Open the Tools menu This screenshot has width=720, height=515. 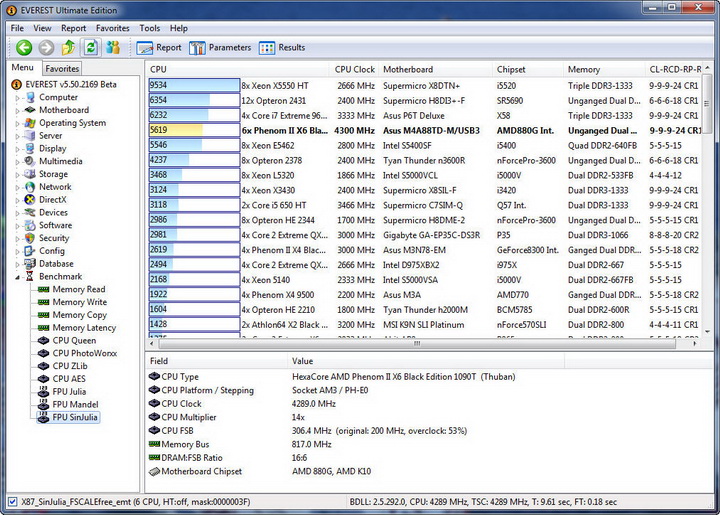tap(150, 28)
